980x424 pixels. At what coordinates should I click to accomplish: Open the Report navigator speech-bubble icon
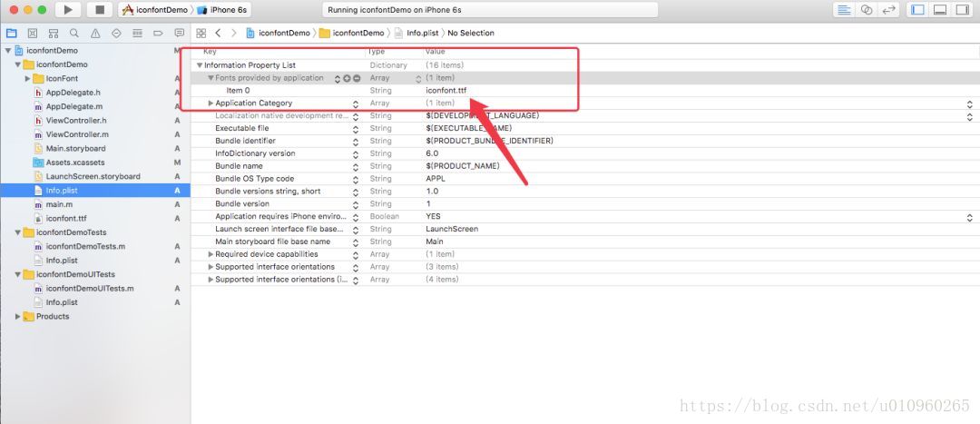pyautogui.click(x=180, y=34)
